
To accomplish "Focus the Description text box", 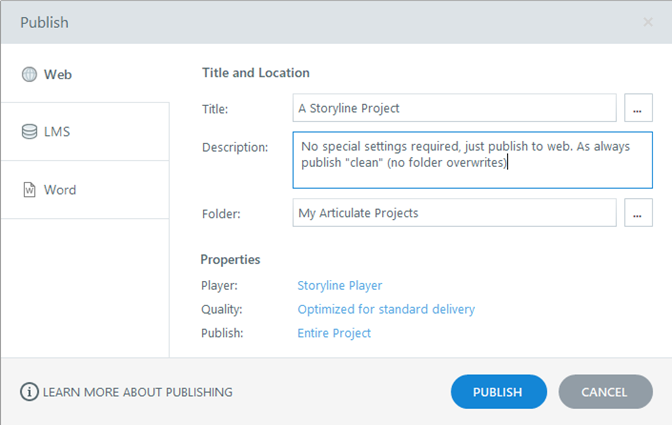I will coord(472,160).
